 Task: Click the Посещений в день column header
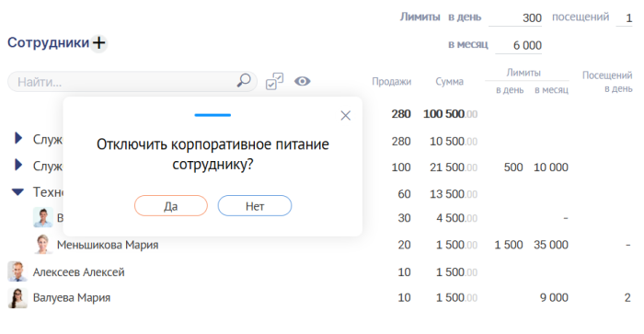click(x=607, y=82)
